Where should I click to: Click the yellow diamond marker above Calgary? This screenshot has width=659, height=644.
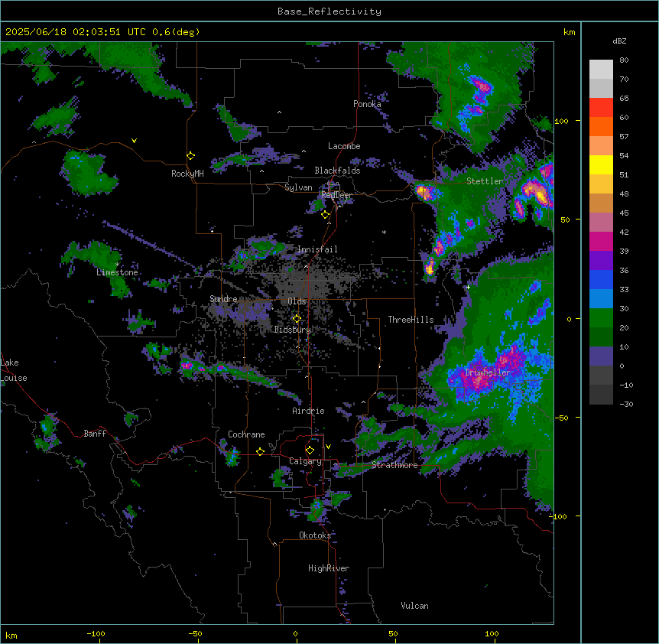310,450
